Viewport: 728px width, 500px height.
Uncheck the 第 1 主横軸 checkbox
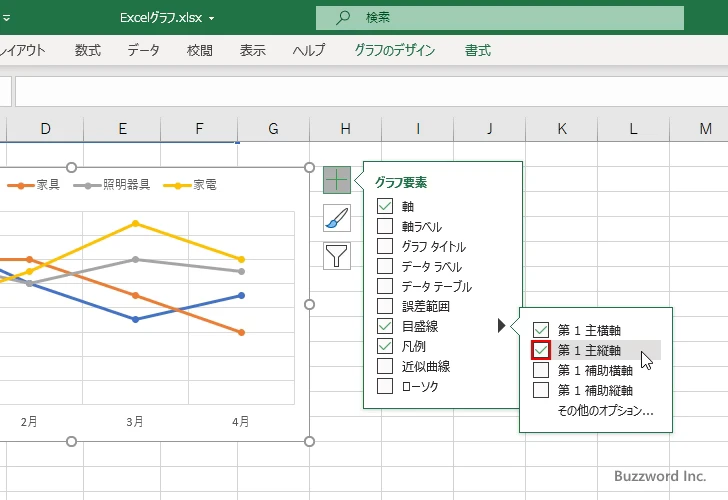[541, 330]
